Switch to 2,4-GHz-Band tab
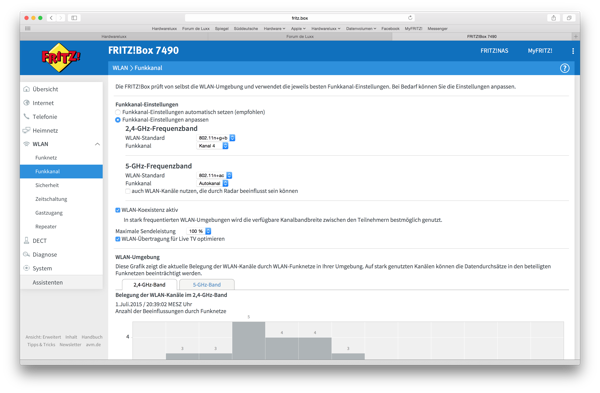This screenshot has height=393, width=600. point(149,285)
